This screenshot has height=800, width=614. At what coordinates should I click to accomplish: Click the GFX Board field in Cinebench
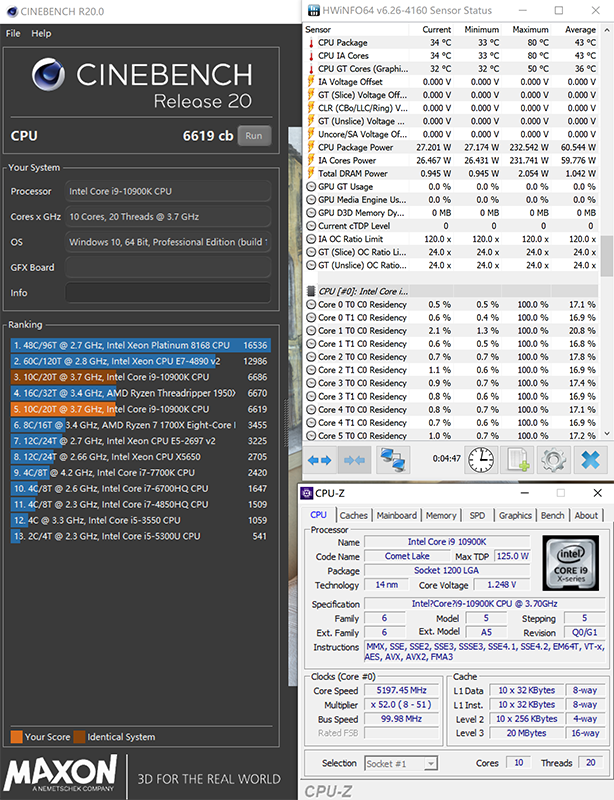168,267
